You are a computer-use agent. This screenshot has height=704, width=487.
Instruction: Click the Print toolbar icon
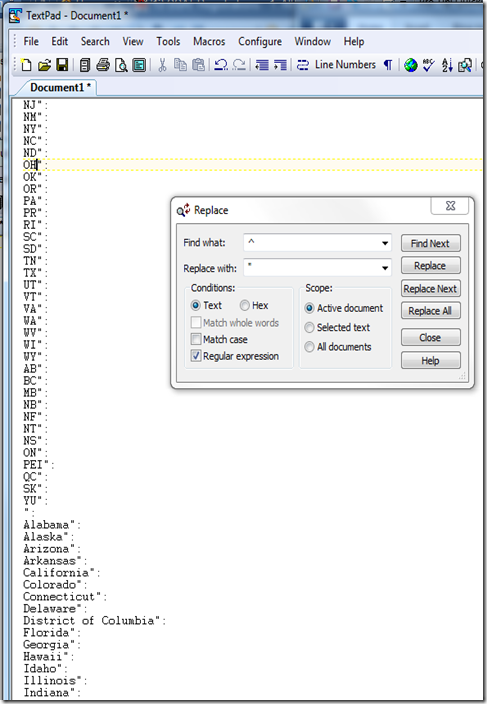point(103,65)
